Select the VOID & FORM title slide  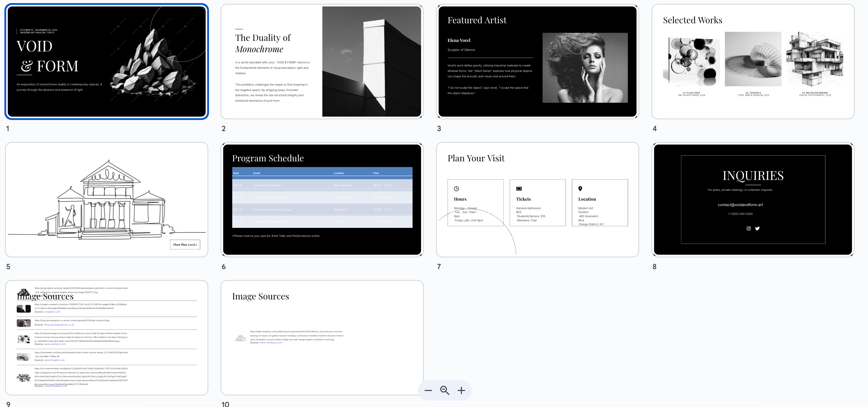[x=106, y=61]
